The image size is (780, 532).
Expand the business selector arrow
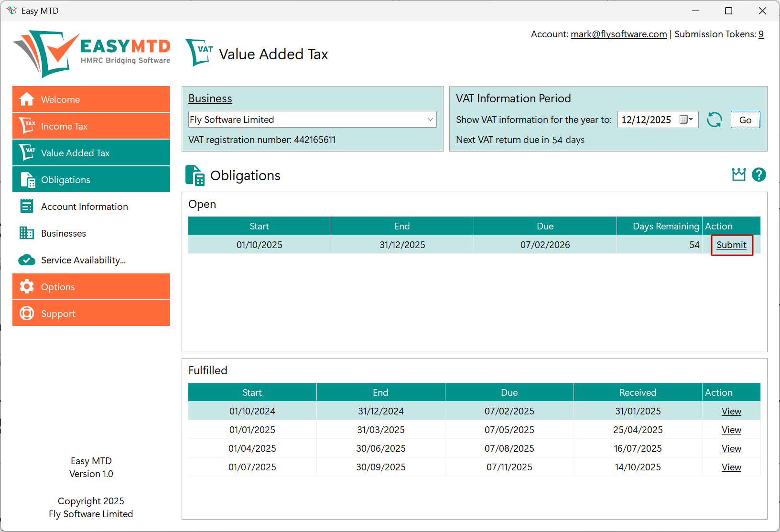click(x=431, y=119)
